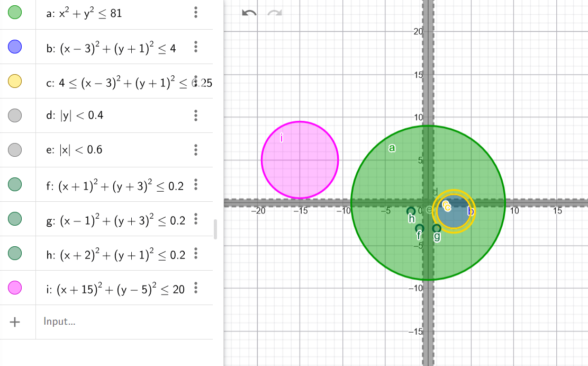Toggle visibility of green circle a

pyautogui.click(x=15, y=13)
